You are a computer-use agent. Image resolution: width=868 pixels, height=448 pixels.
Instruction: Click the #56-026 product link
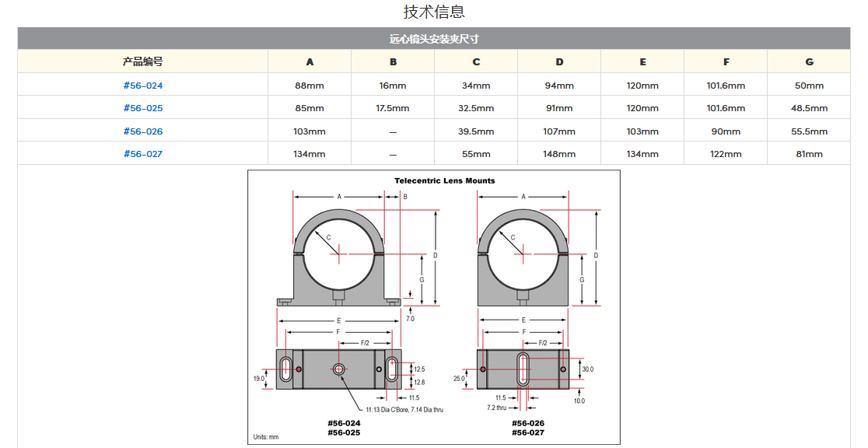143,131
